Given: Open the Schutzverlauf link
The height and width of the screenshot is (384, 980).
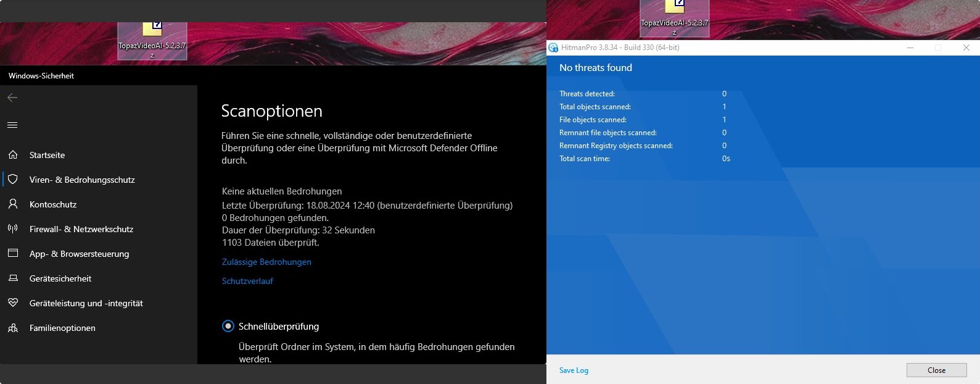Looking at the screenshot, I should coord(247,281).
